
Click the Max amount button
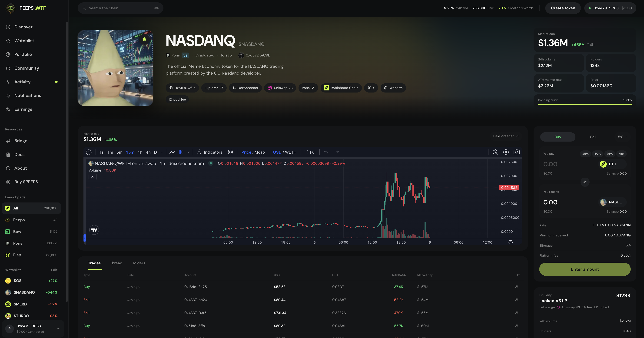(621, 154)
